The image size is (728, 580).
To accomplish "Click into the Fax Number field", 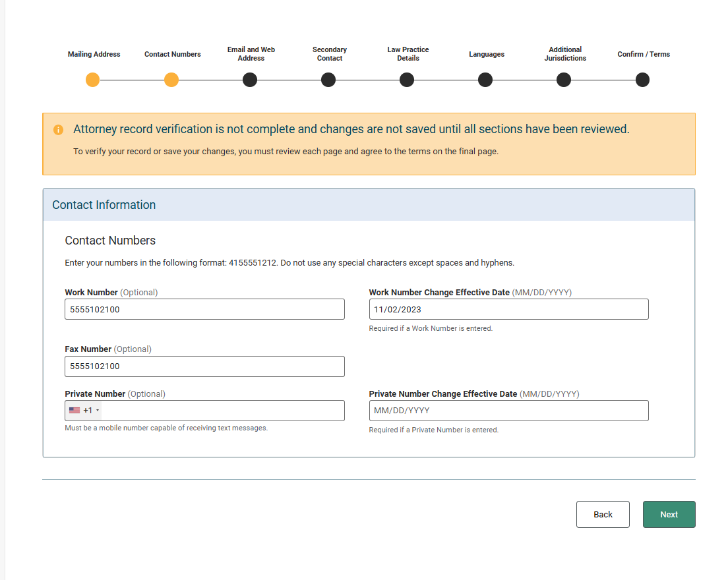I will pos(204,366).
